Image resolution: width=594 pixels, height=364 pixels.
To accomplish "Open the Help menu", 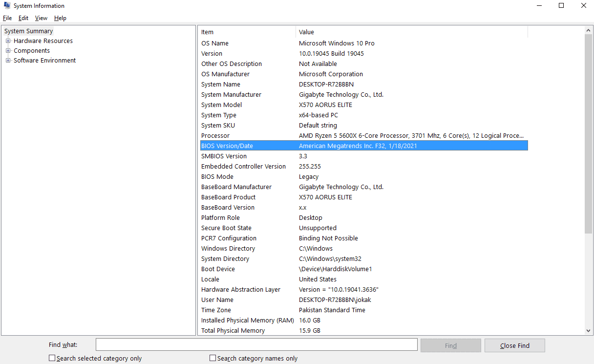I will coord(60,18).
